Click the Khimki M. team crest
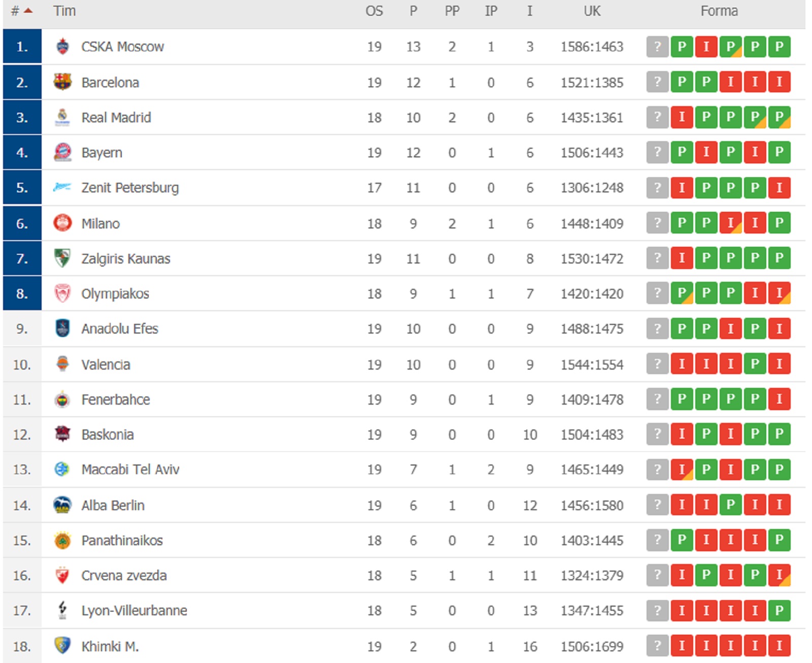 pyautogui.click(x=62, y=646)
